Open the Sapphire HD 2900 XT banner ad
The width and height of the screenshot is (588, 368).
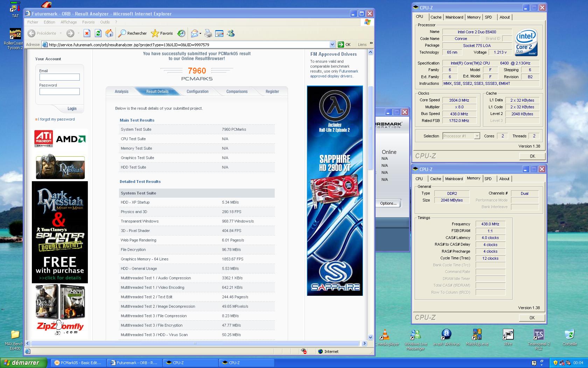[x=335, y=191]
